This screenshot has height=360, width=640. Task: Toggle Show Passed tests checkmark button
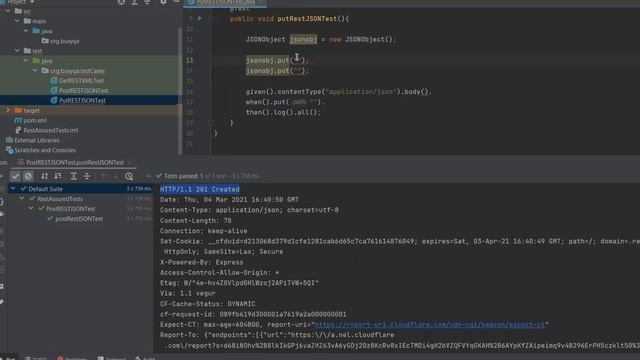point(16,176)
